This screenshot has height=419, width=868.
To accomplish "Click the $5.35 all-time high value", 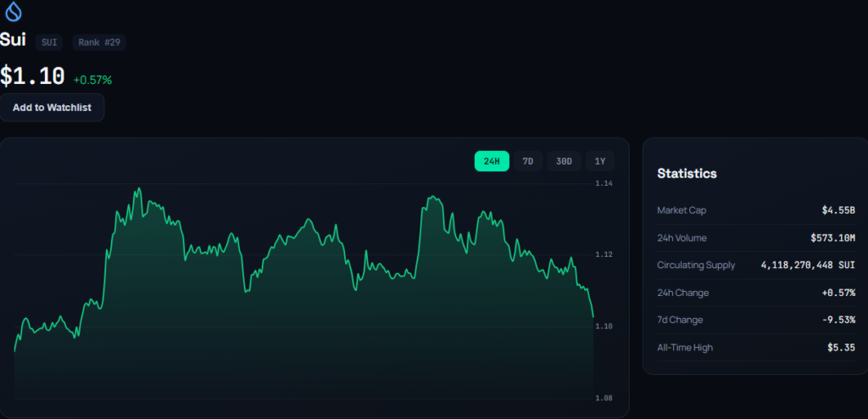I will coord(842,348).
